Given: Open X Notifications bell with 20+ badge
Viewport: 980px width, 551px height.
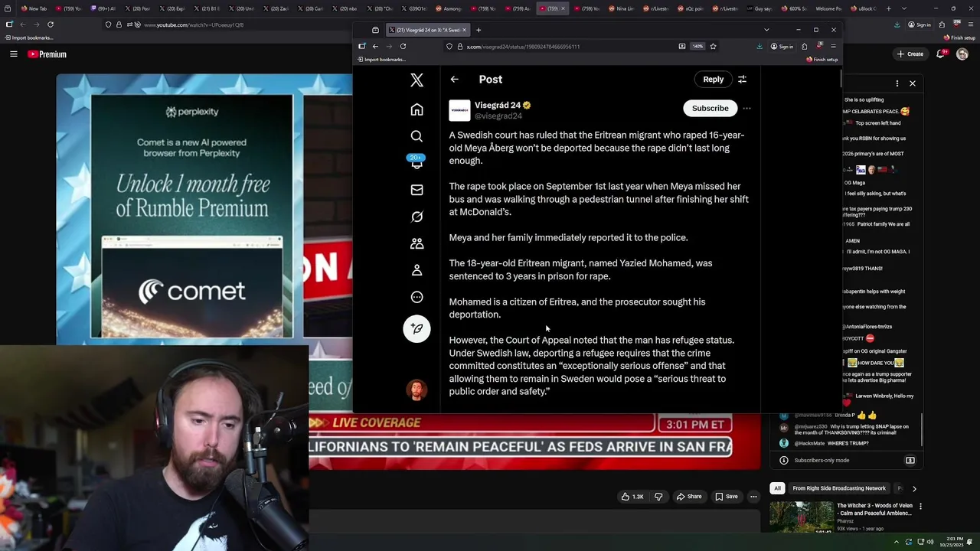Looking at the screenshot, I should click(x=416, y=162).
